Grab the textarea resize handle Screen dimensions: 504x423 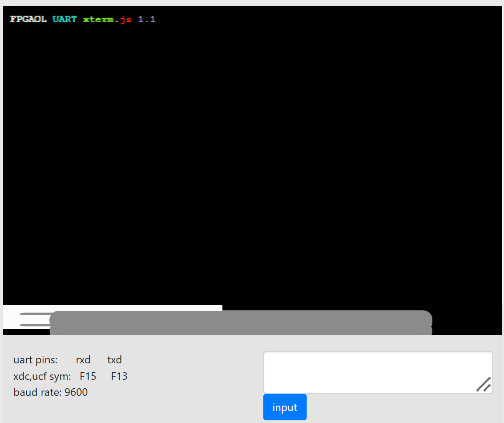coord(484,384)
